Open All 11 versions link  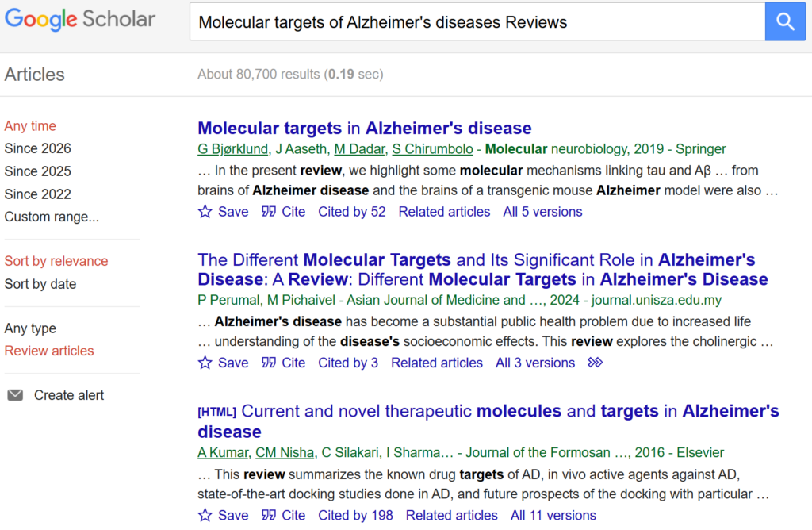pyautogui.click(x=553, y=515)
